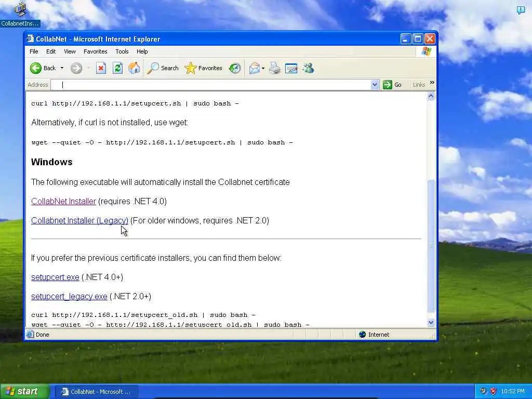Click the Done status bar text
This screenshot has height=399, width=532.
click(43, 335)
